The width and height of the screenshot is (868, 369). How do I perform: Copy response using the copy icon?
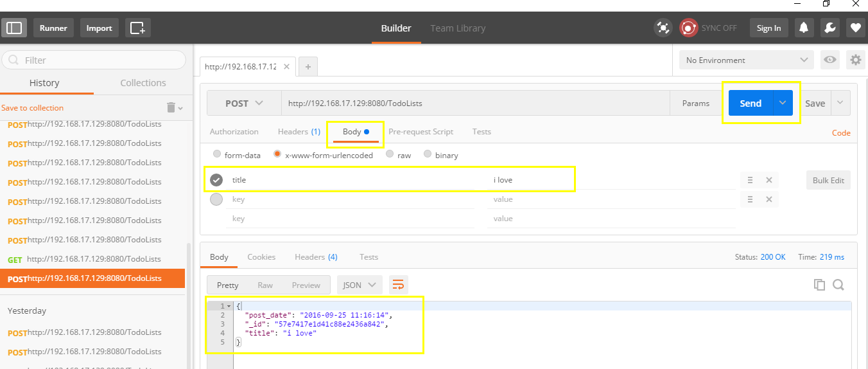pos(819,285)
